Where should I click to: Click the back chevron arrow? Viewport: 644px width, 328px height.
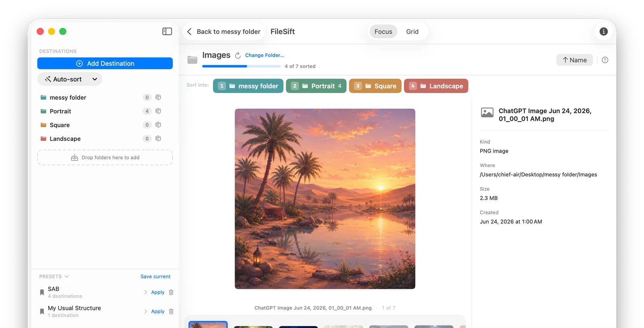click(189, 31)
